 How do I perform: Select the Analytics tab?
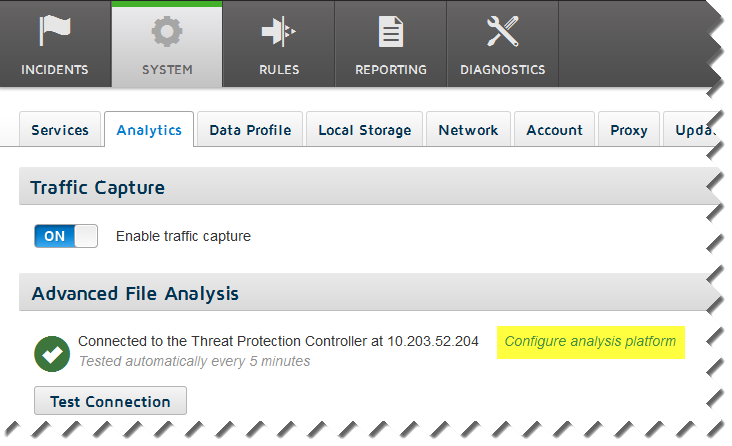149,130
